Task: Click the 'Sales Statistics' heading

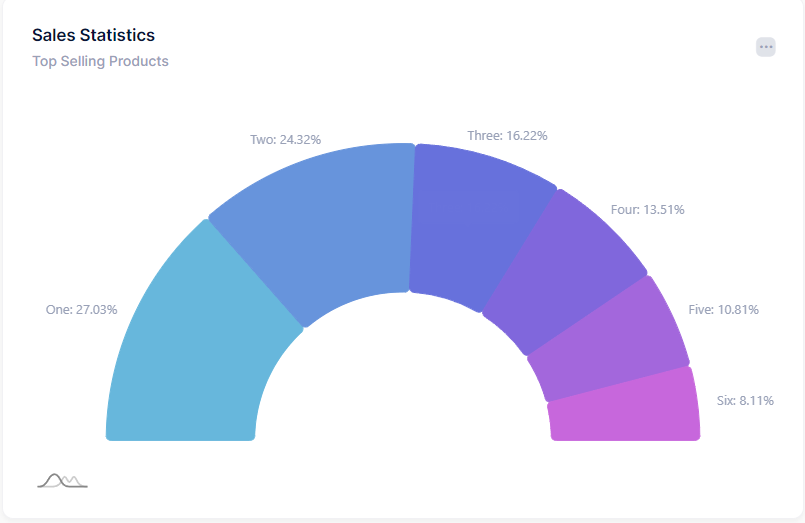Action: click(x=93, y=35)
